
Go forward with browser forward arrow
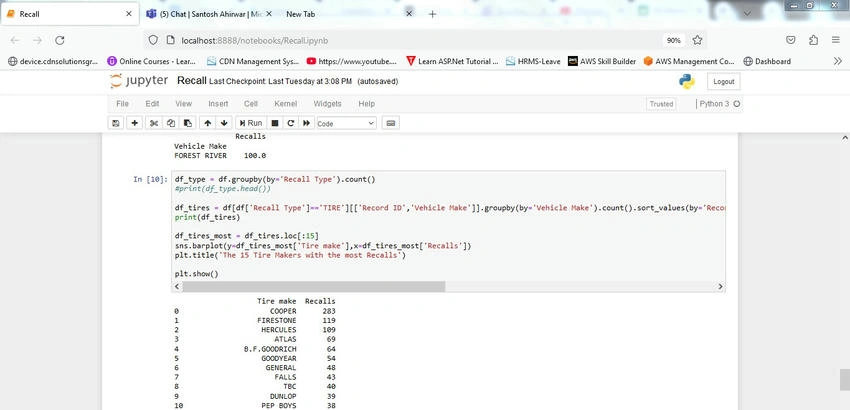[37, 40]
